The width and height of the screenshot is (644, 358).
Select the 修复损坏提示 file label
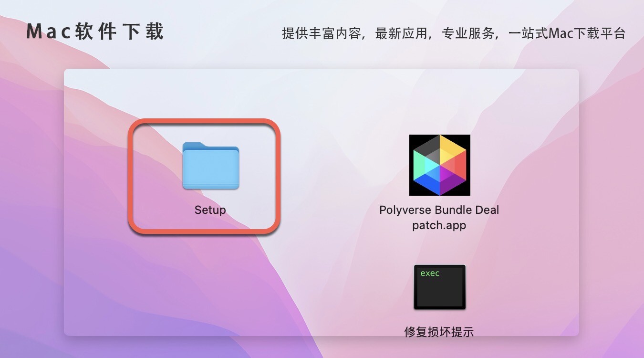pyautogui.click(x=439, y=332)
